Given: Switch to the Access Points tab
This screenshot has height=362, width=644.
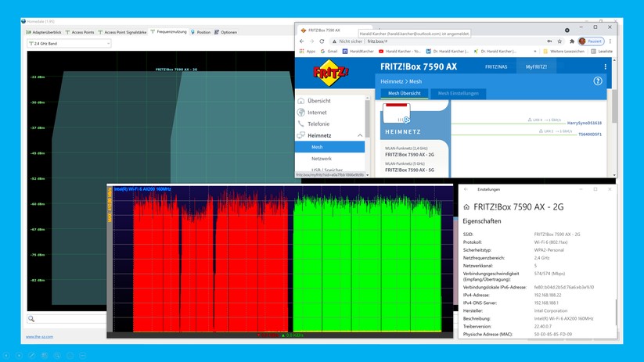Looking at the screenshot, I should [x=80, y=32].
